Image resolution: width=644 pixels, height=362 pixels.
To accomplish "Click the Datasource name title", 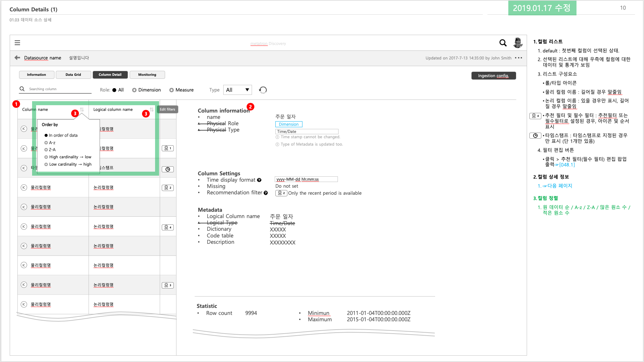I will point(42,58).
